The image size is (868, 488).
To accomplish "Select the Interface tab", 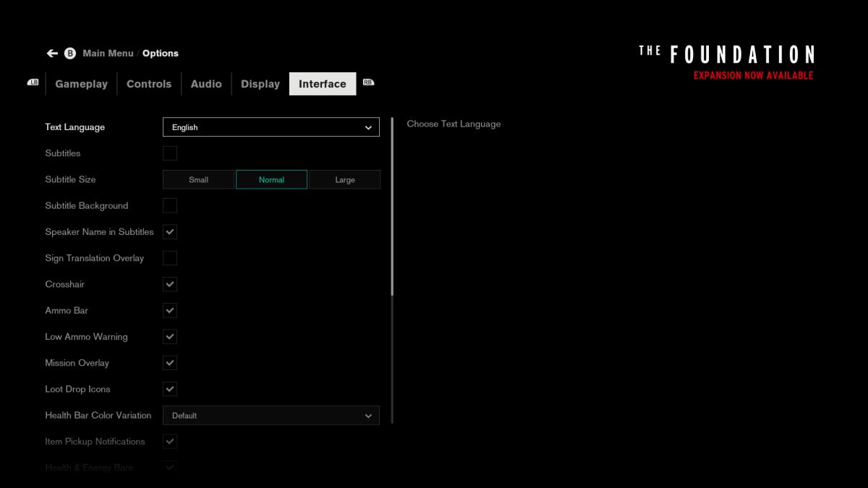I will (x=323, y=84).
